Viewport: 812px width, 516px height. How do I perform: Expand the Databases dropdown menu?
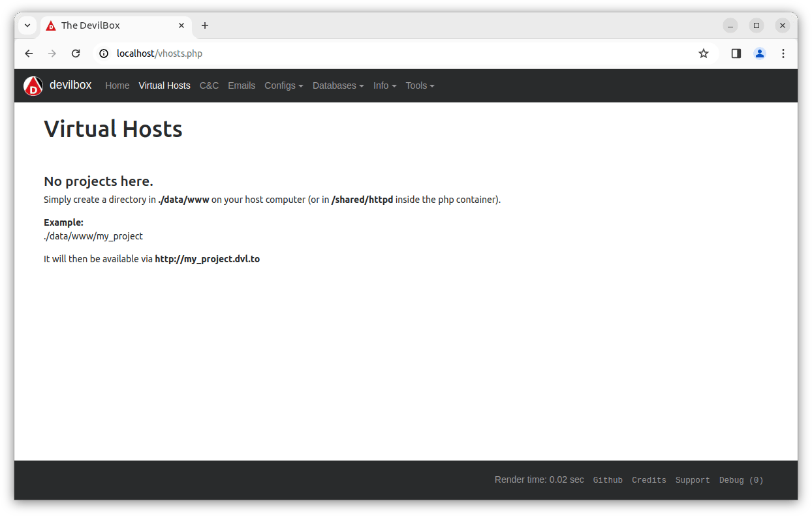[x=337, y=85]
